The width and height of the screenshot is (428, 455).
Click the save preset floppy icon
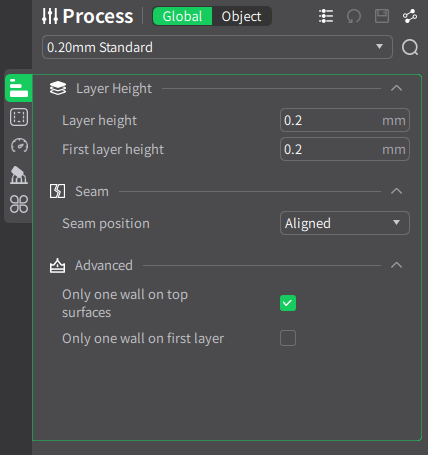[382, 16]
